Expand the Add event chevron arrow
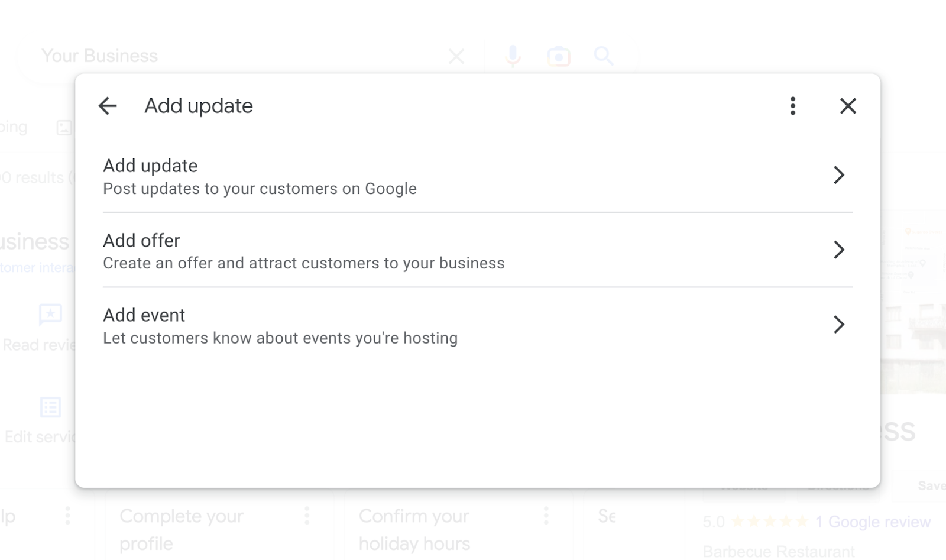Image resolution: width=946 pixels, height=560 pixels. [x=838, y=324]
